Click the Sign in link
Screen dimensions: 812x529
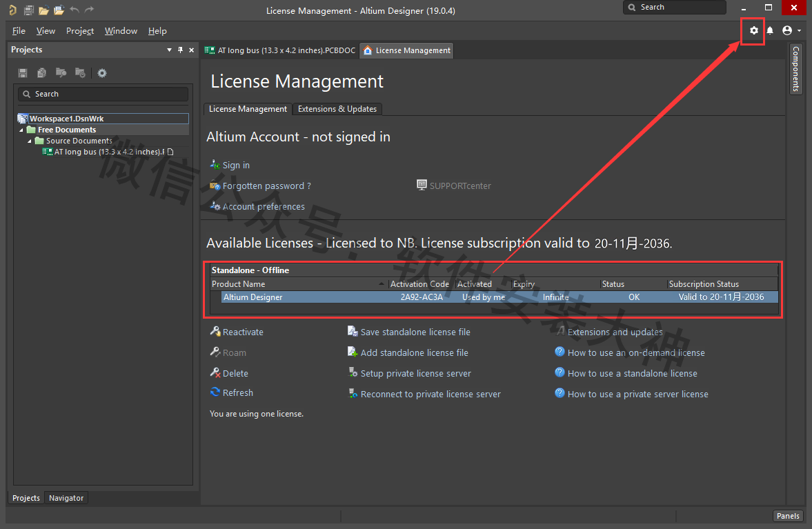(x=236, y=166)
